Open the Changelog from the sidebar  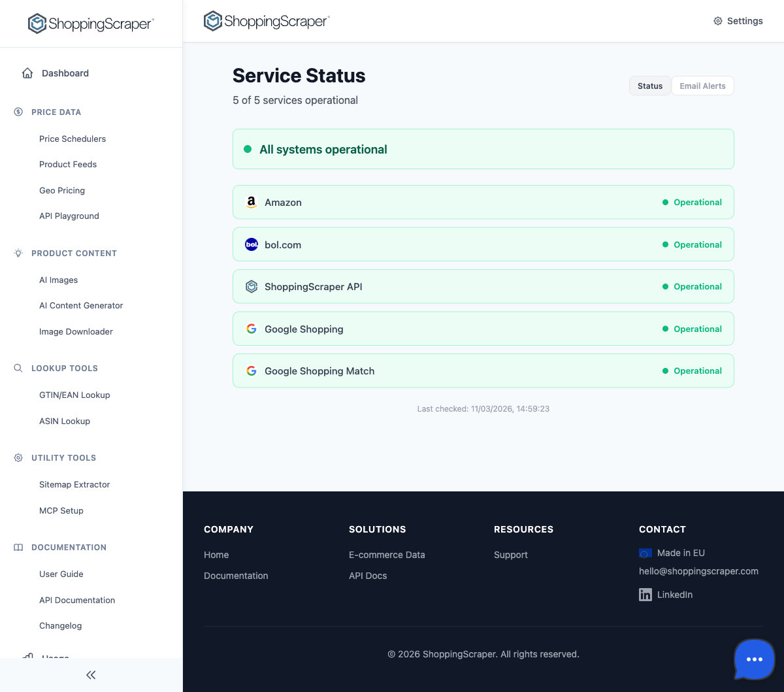[x=60, y=625]
